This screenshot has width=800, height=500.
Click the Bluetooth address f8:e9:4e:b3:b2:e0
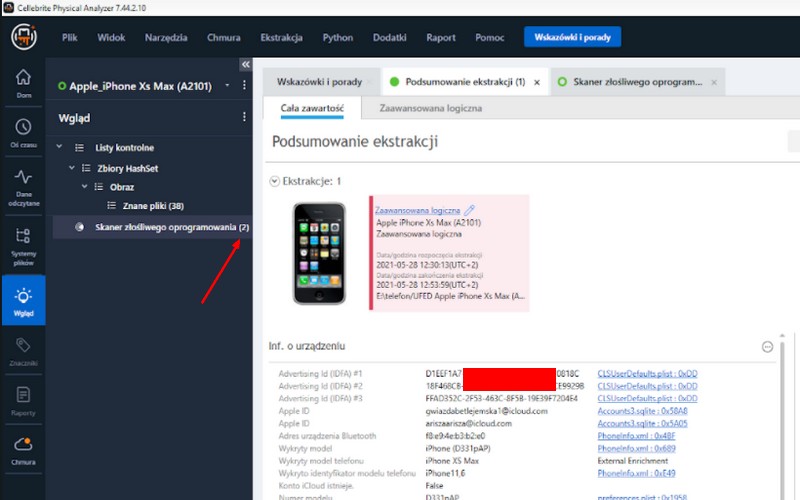(x=455, y=436)
